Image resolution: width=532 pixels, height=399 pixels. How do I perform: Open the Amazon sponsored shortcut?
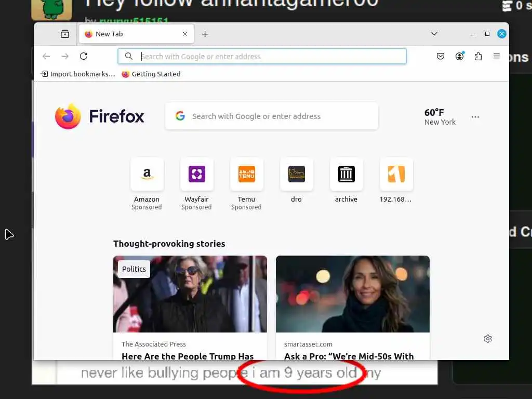coord(147,184)
